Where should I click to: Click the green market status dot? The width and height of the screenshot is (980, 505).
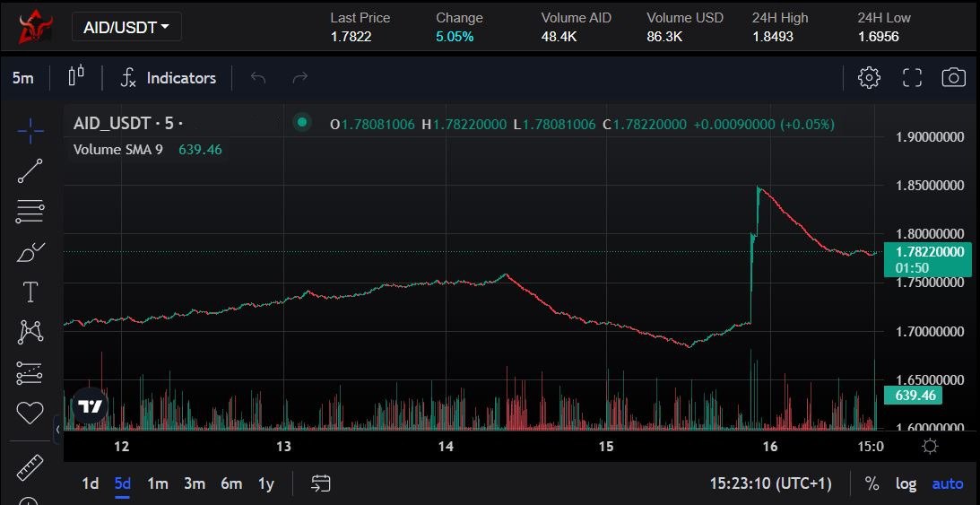tap(302, 123)
